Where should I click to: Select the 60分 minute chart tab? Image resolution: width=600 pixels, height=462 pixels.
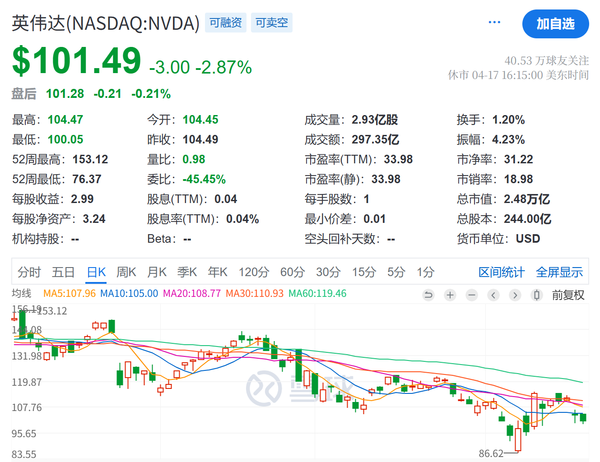(292, 271)
